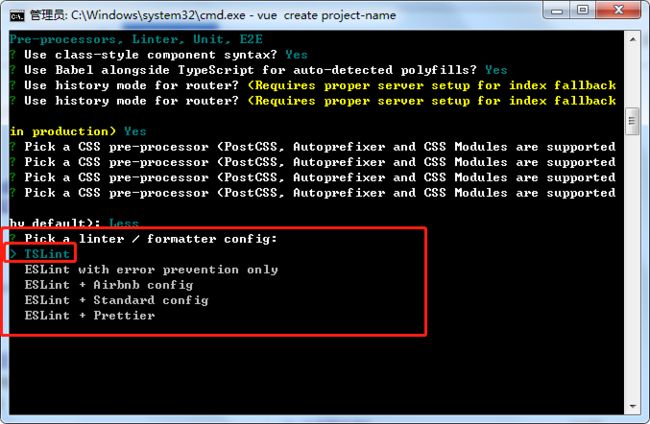Screen dimensions: 650x424
Task: Click the window title text
Action: pos(213,15)
